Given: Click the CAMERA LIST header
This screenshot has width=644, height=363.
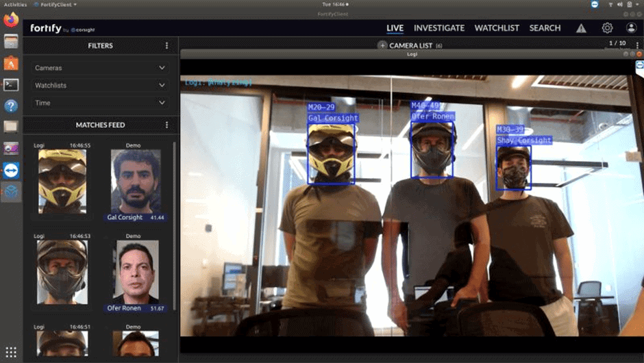Looking at the screenshot, I should [410, 46].
